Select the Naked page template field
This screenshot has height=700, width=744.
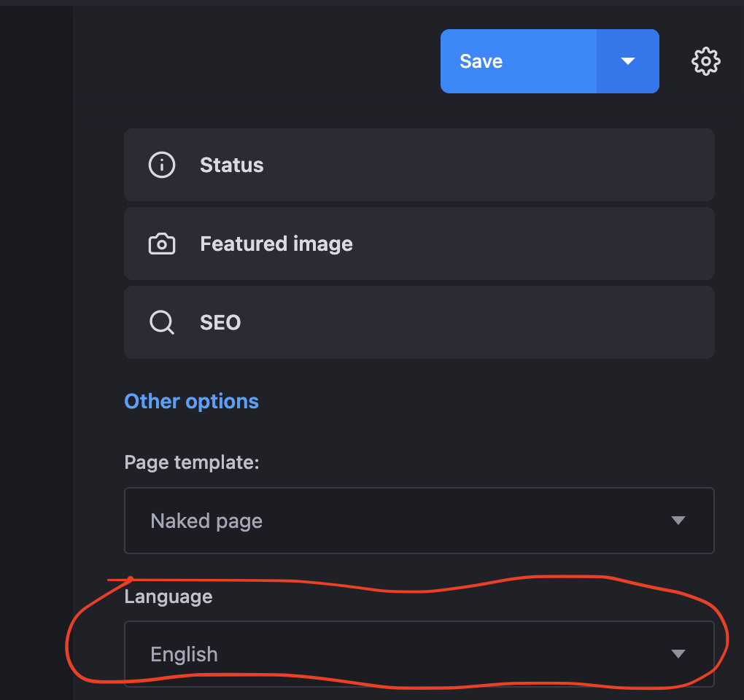pyautogui.click(x=394, y=521)
